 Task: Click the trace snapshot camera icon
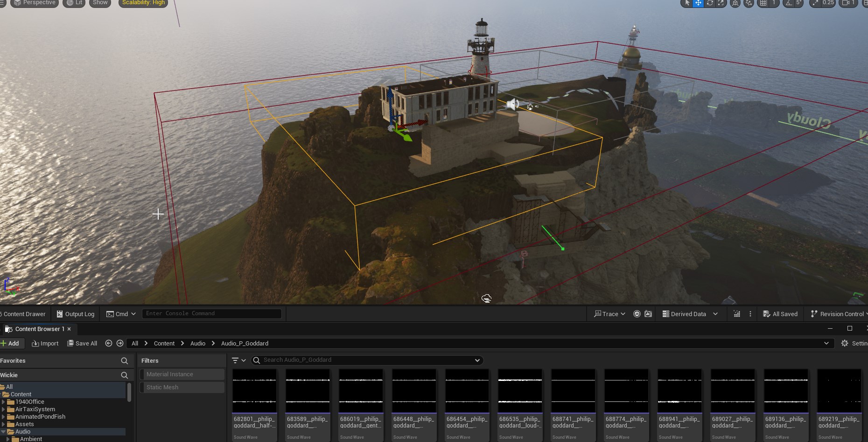click(x=648, y=314)
